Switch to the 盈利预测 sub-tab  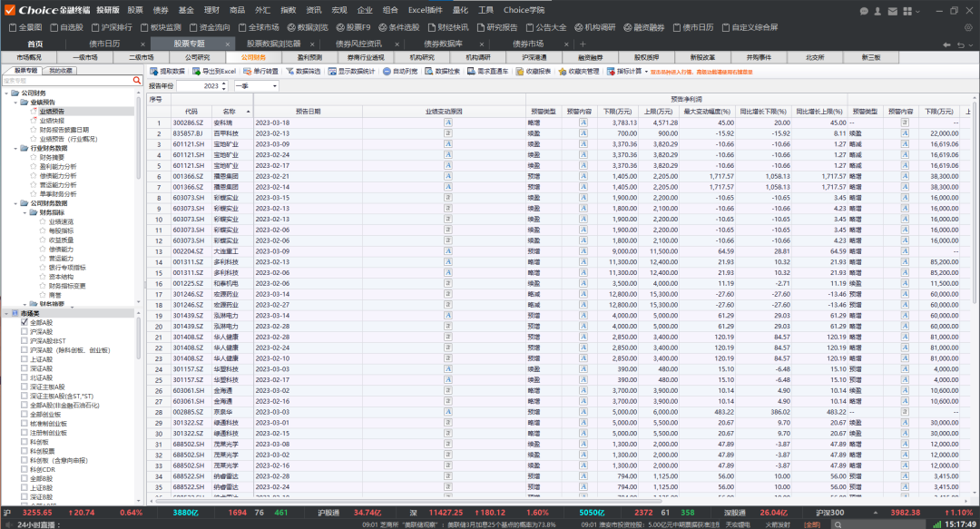(x=309, y=57)
